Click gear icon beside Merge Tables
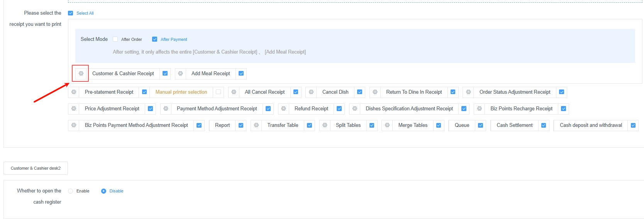 pyautogui.click(x=387, y=125)
